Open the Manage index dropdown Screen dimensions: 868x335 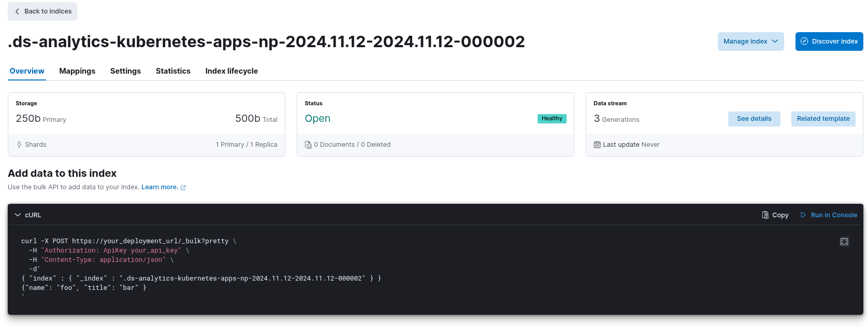coord(750,41)
